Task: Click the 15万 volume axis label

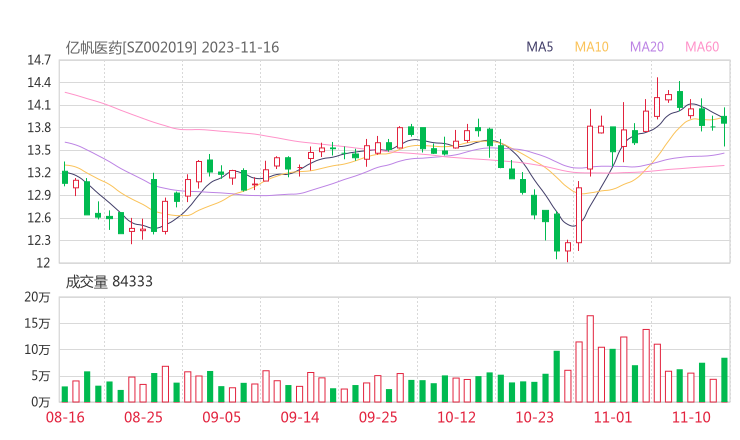Action: (37, 323)
